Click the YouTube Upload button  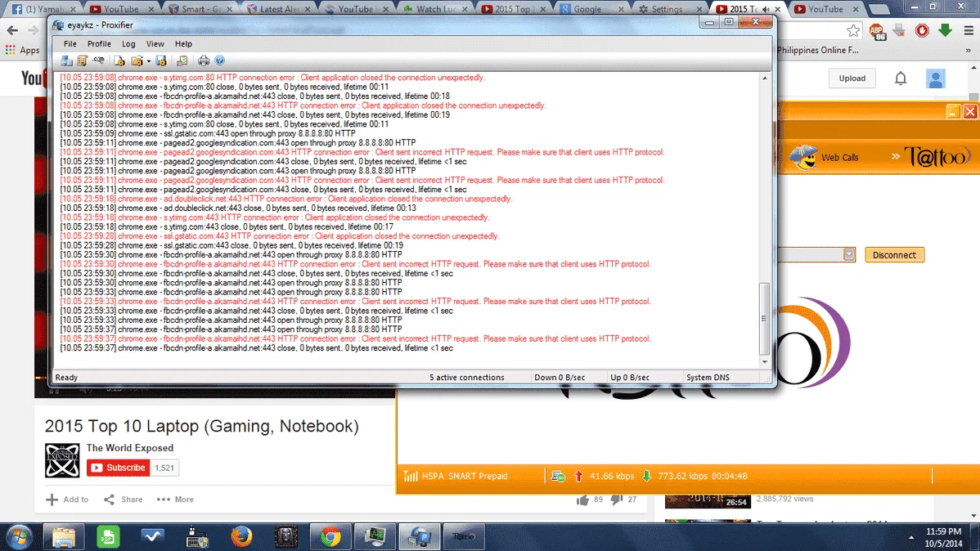click(x=852, y=78)
